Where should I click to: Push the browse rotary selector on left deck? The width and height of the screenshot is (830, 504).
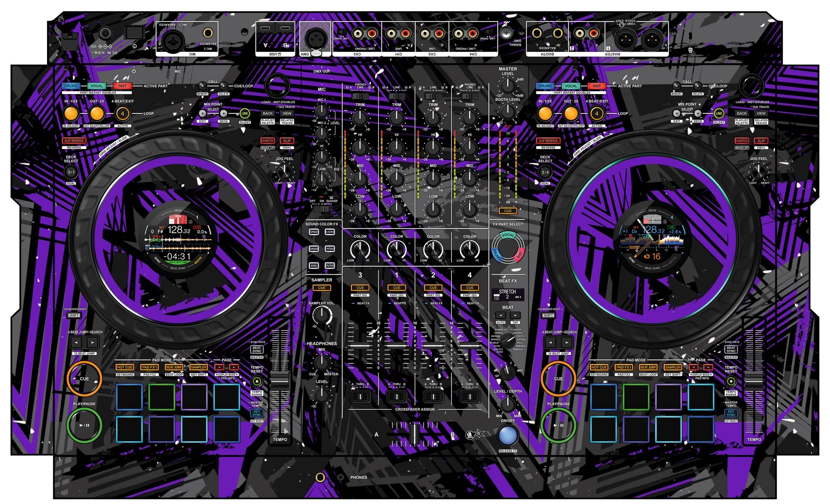[277, 86]
